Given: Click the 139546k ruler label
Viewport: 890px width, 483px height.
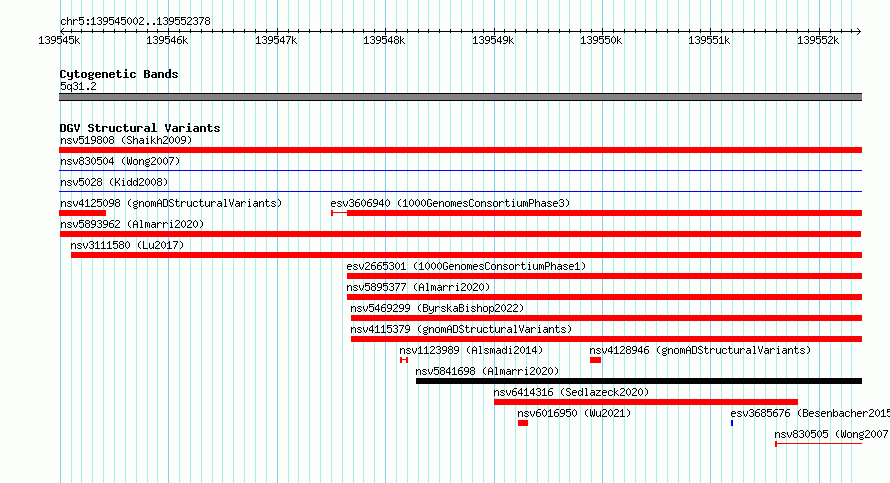Looking at the screenshot, I should tap(167, 40).
